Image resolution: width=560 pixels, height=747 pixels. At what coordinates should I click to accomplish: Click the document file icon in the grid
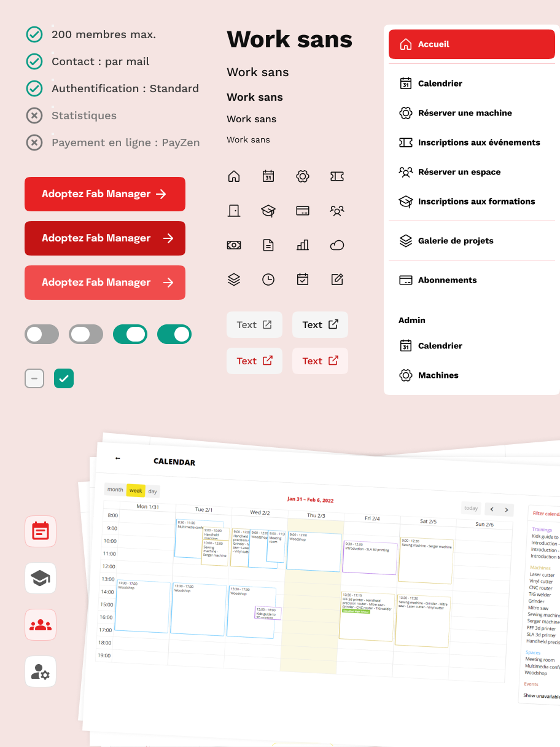(x=268, y=245)
